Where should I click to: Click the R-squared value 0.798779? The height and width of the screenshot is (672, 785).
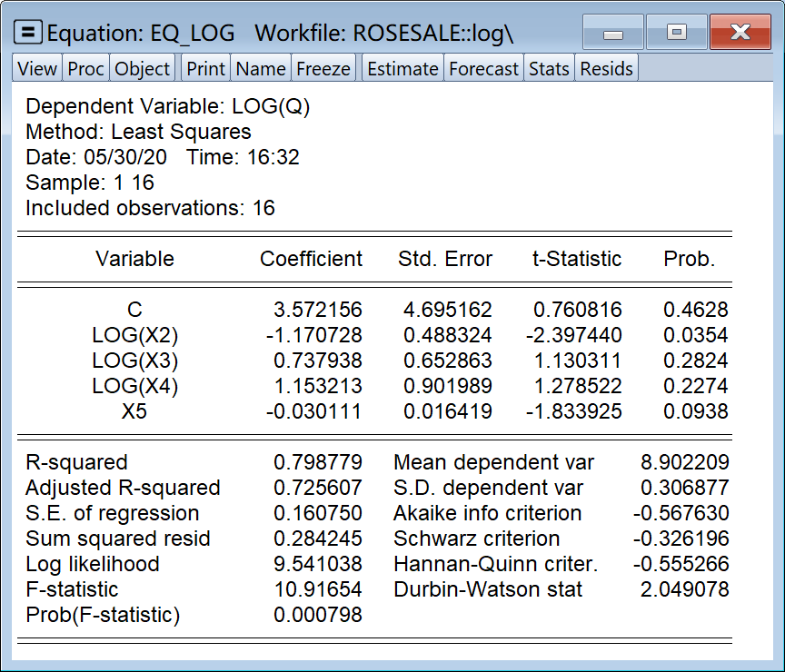coord(317,462)
